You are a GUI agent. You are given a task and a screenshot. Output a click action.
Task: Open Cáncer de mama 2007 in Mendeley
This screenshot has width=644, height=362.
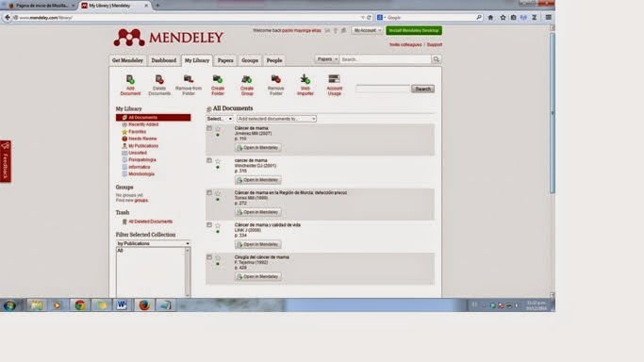click(258, 147)
